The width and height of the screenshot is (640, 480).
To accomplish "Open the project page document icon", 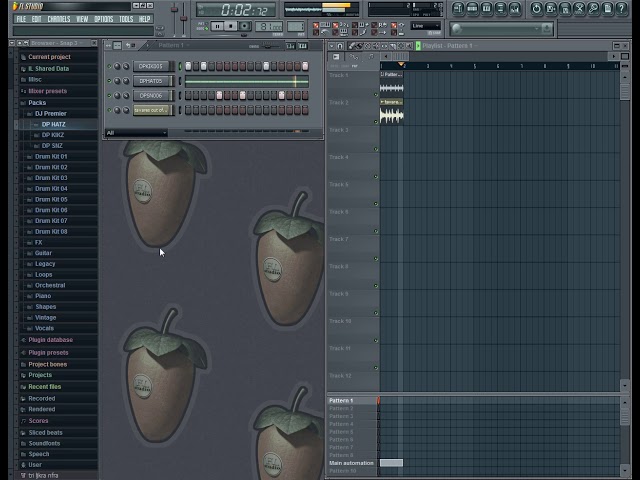I will pyautogui.click(x=608, y=9).
